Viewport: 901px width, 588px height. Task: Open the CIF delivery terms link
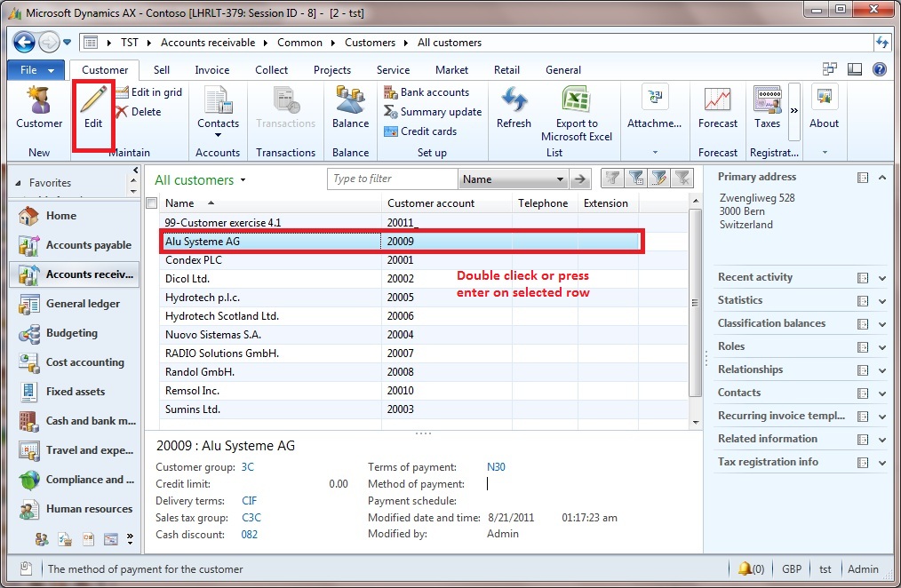(x=250, y=501)
